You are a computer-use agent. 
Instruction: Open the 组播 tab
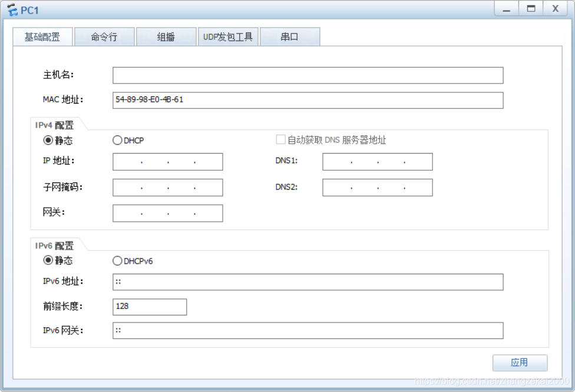pos(166,36)
